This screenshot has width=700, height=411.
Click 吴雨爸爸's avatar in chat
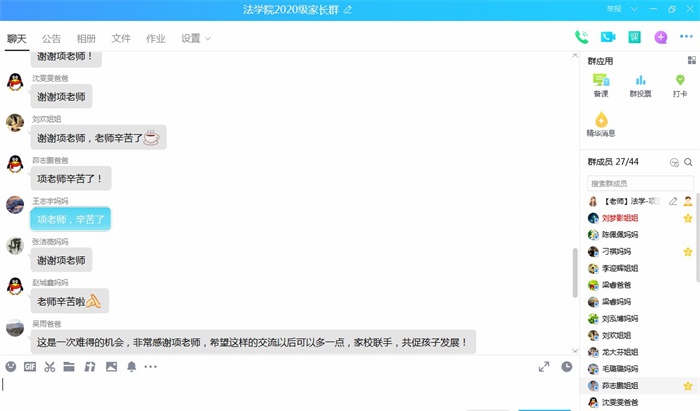click(15, 328)
